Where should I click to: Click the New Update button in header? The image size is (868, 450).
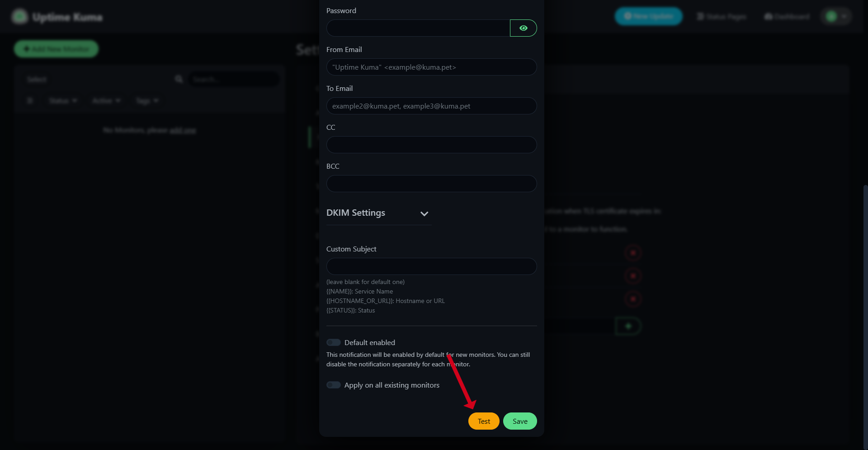coord(648,17)
